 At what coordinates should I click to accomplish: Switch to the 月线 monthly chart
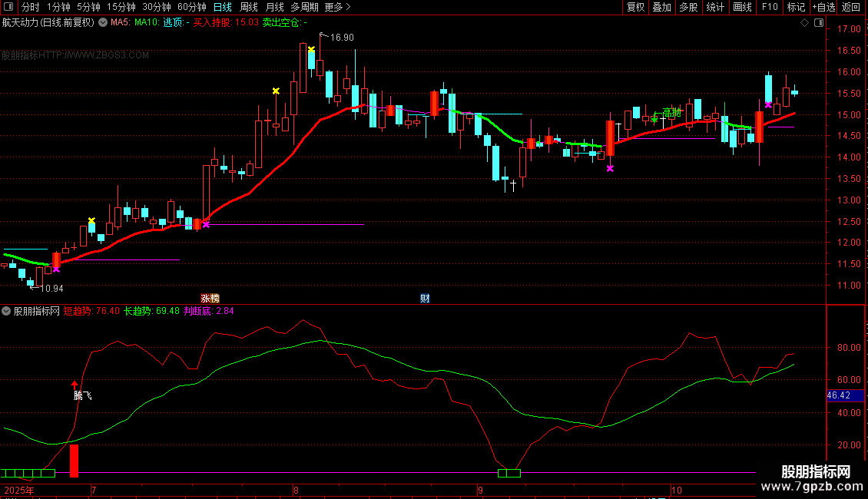[x=274, y=7]
